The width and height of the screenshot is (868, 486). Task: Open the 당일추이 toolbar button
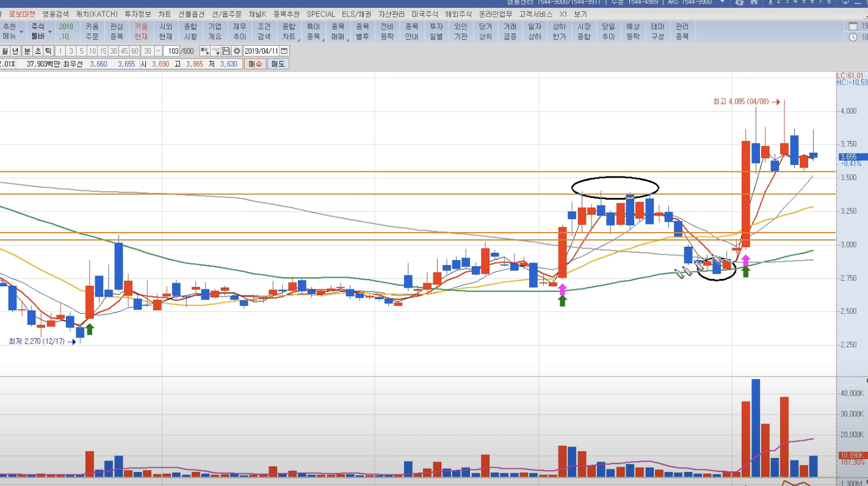pyautogui.click(x=608, y=32)
